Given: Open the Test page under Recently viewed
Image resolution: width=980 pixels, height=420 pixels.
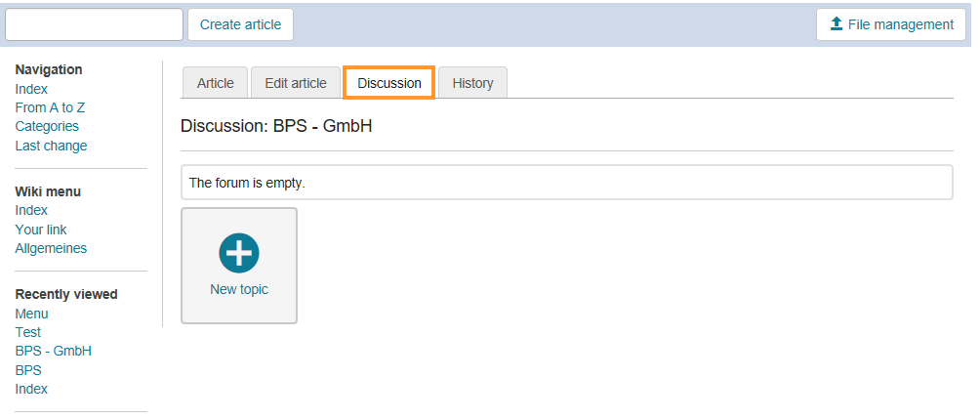Looking at the screenshot, I should [x=28, y=332].
